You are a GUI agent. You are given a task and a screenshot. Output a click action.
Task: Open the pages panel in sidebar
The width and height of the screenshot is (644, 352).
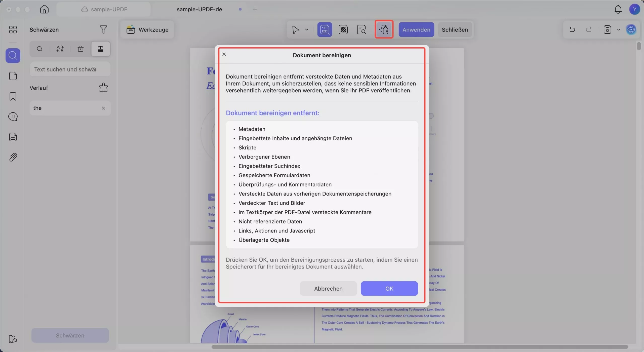tap(13, 76)
